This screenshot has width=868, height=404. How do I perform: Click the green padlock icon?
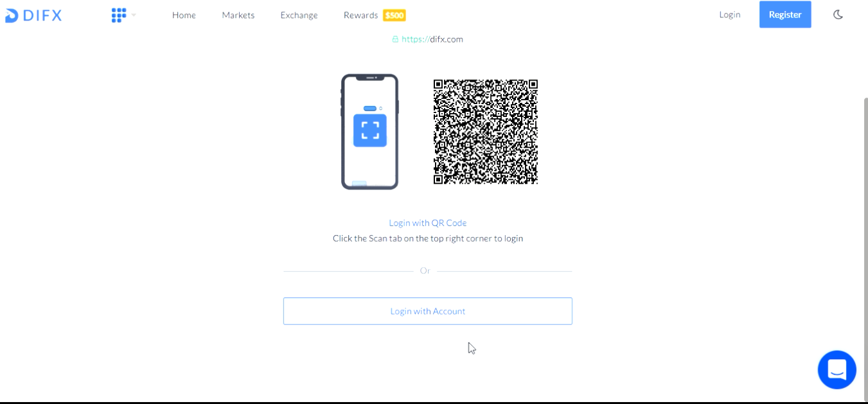pyautogui.click(x=395, y=39)
